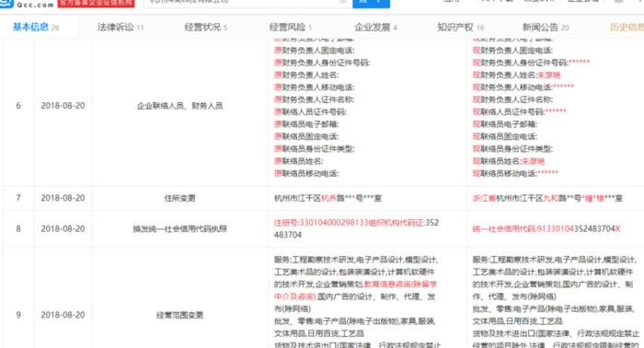Click 现财务负责人固定电话 line
The image size is (644, 348).
click(512, 51)
